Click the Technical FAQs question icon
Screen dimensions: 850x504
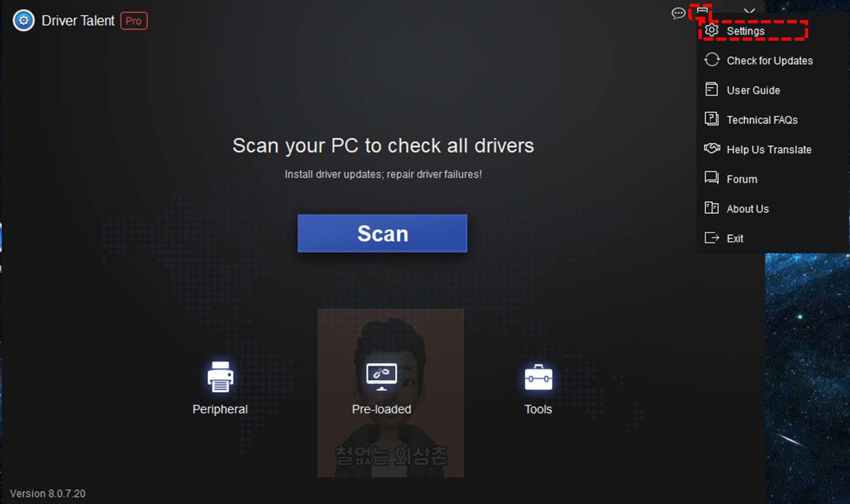tap(712, 118)
